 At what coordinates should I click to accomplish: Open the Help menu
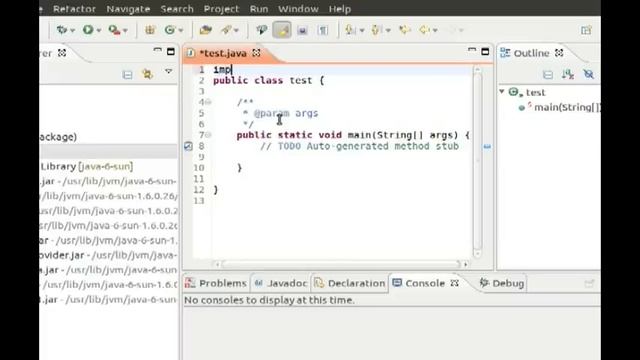pyautogui.click(x=340, y=9)
